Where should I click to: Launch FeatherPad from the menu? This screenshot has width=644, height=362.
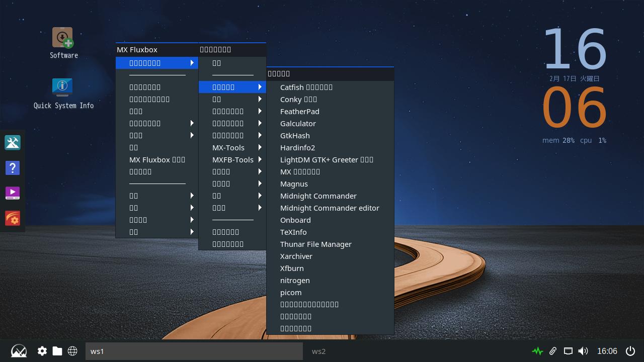(x=300, y=111)
